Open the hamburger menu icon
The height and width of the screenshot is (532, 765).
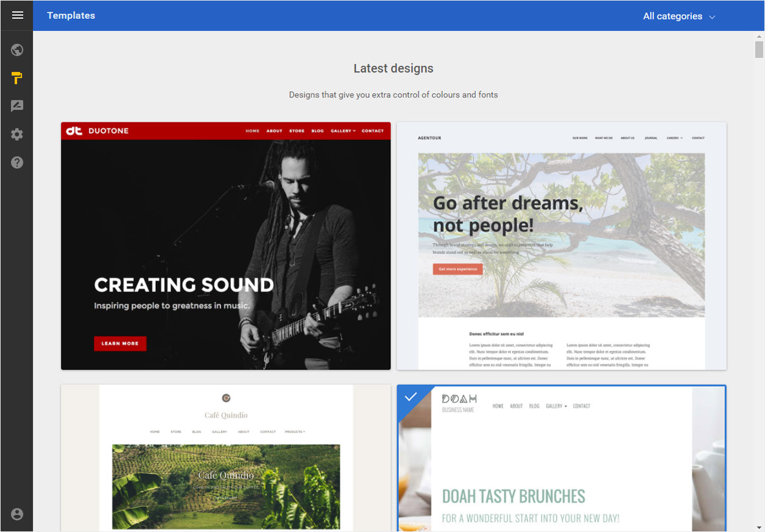click(17, 15)
